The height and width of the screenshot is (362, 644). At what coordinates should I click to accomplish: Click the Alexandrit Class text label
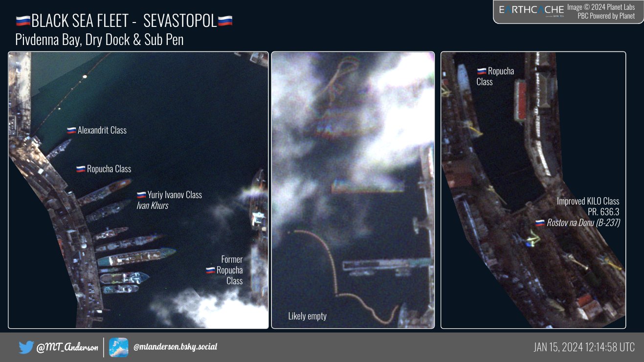(x=102, y=131)
